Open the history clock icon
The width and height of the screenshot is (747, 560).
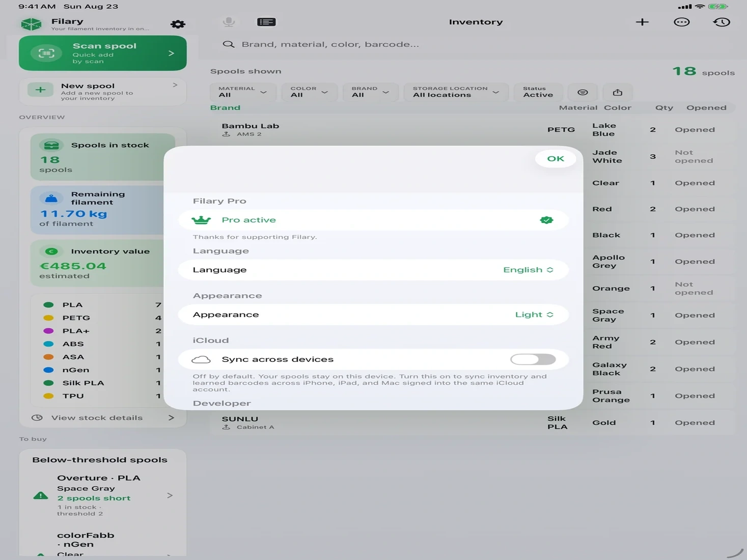[x=722, y=22]
